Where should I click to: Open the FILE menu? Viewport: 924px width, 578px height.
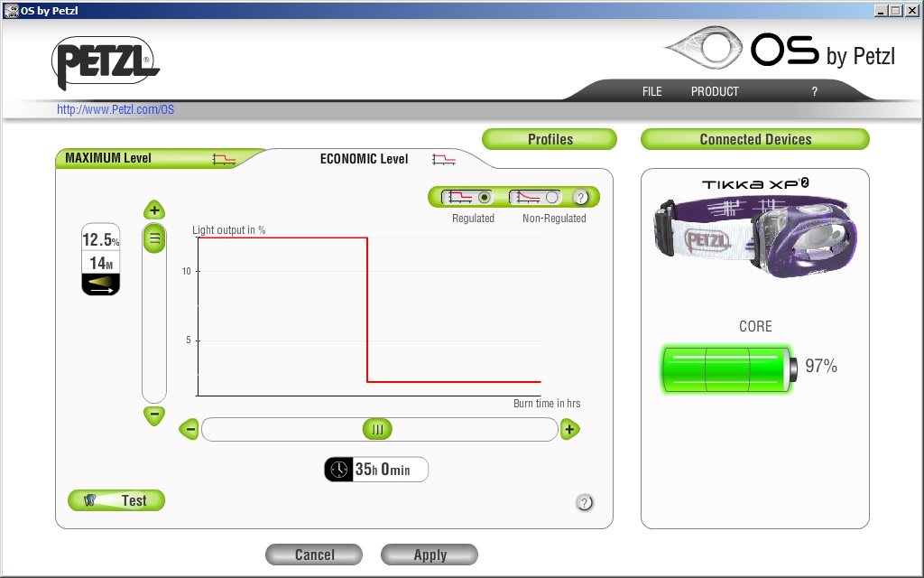[x=651, y=91]
